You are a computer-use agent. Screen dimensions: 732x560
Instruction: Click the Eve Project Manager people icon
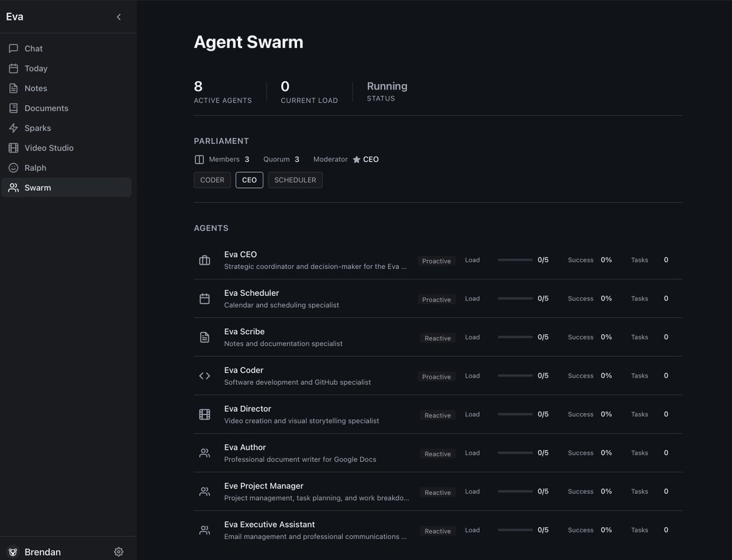pos(204,492)
